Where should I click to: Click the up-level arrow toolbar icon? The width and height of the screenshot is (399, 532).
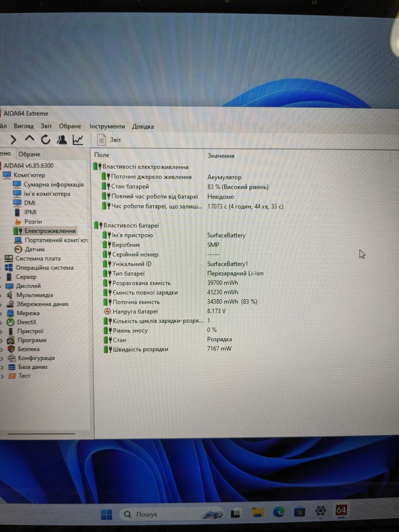coord(30,139)
